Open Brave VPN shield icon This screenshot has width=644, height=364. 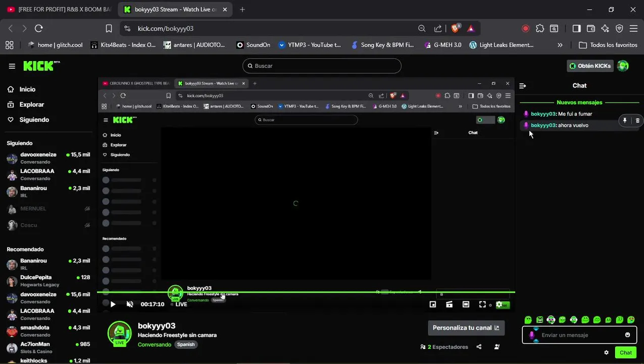[619, 28]
